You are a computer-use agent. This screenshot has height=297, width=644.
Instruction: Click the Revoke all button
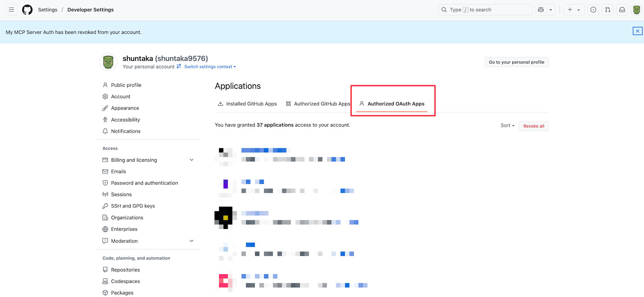[x=534, y=126]
